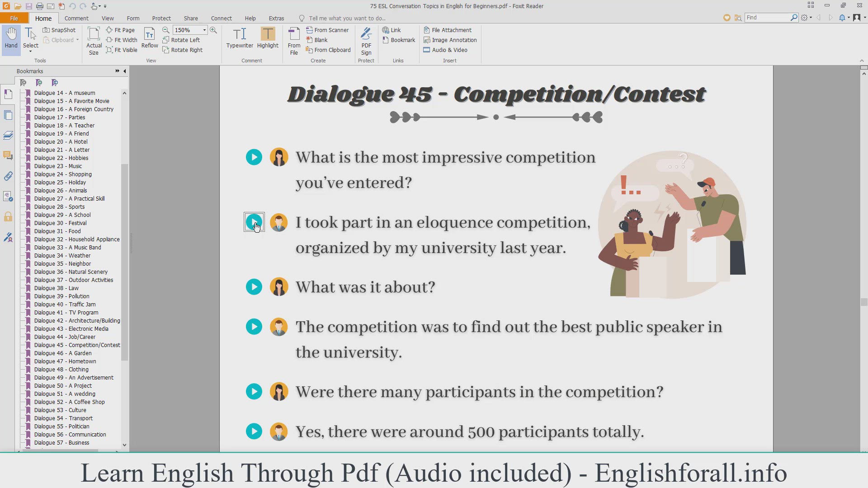The height and width of the screenshot is (488, 868).
Task: Switch to the Comment ribbon tab
Action: click(x=76, y=18)
